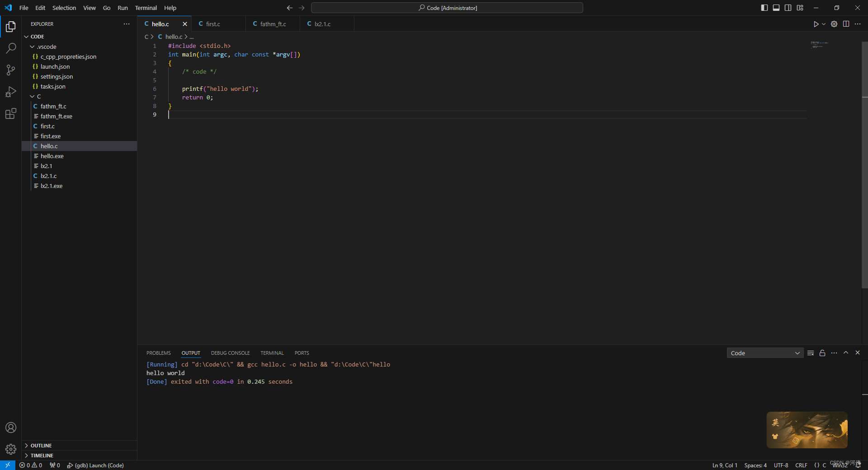The height and width of the screenshot is (470, 868).
Task: Open the remote window indicator in status bar
Action: point(8,465)
